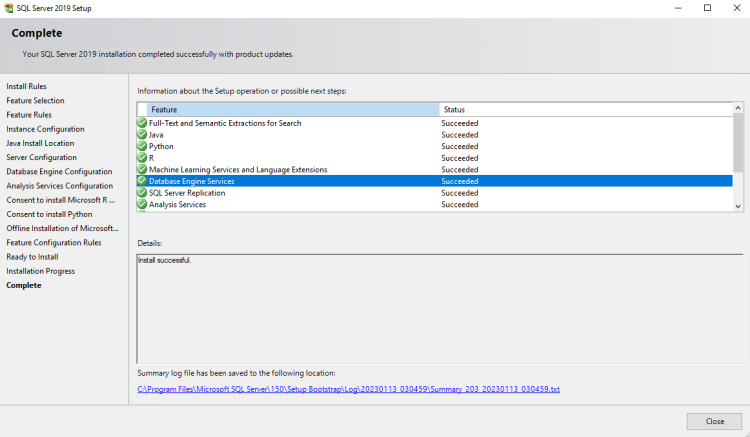Select the R feature row
Image resolution: width=750 pixels, height=437 pixels.
point(435,158)
